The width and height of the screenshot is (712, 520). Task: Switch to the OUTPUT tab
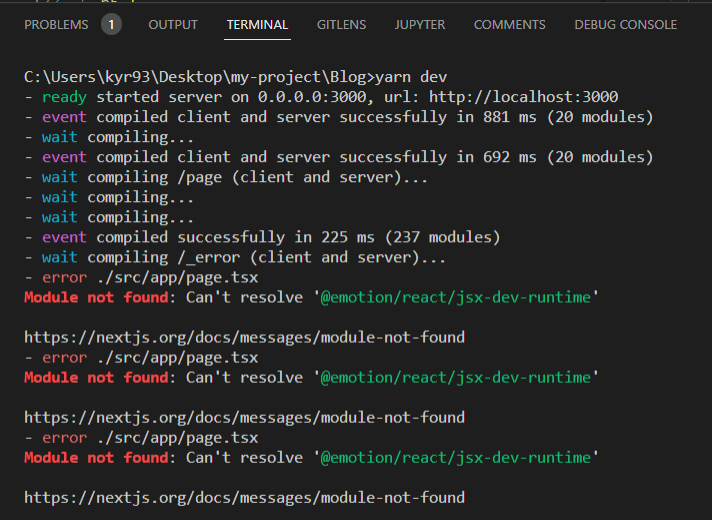[x=173, y=25]
